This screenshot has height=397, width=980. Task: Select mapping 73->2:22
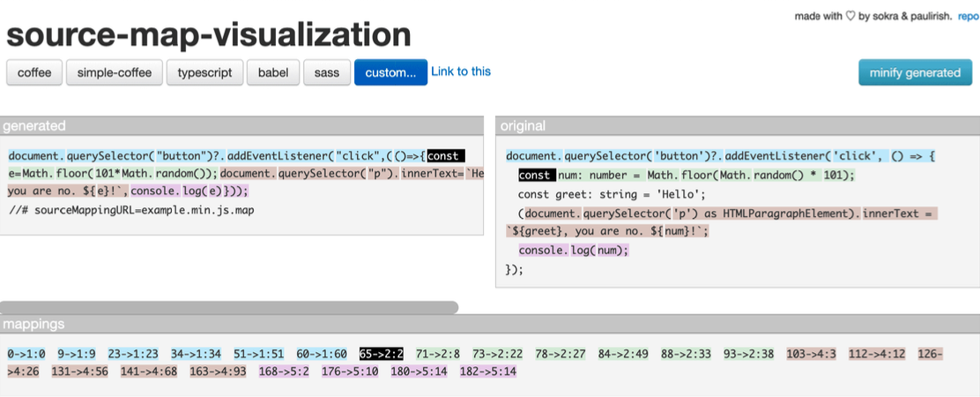(498, 354)
